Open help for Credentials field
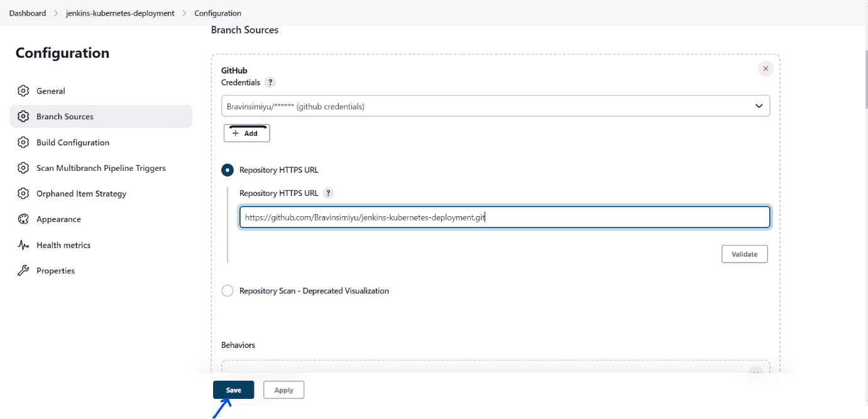Image resolution: width=868 pixels, height=419 pixels. [x=270, y=82]
